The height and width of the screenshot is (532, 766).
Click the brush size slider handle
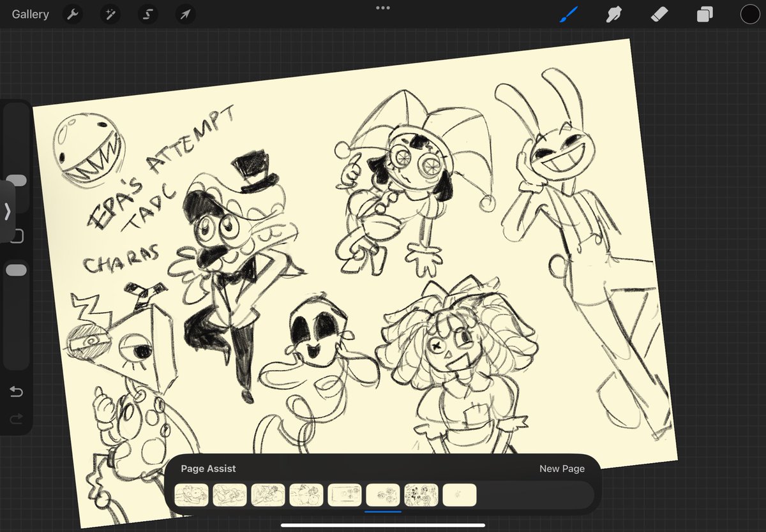(x=17, y=181)
